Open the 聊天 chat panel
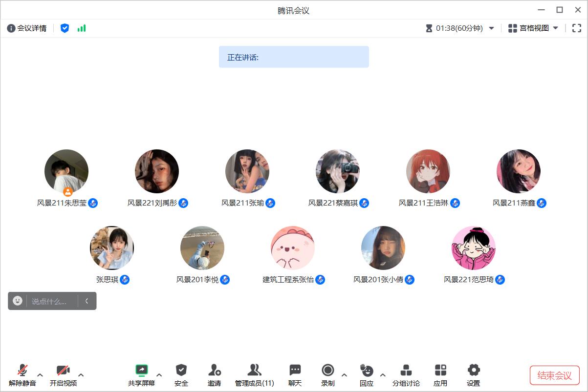Viewport: 588px width, 392px height. coord(295,371)
